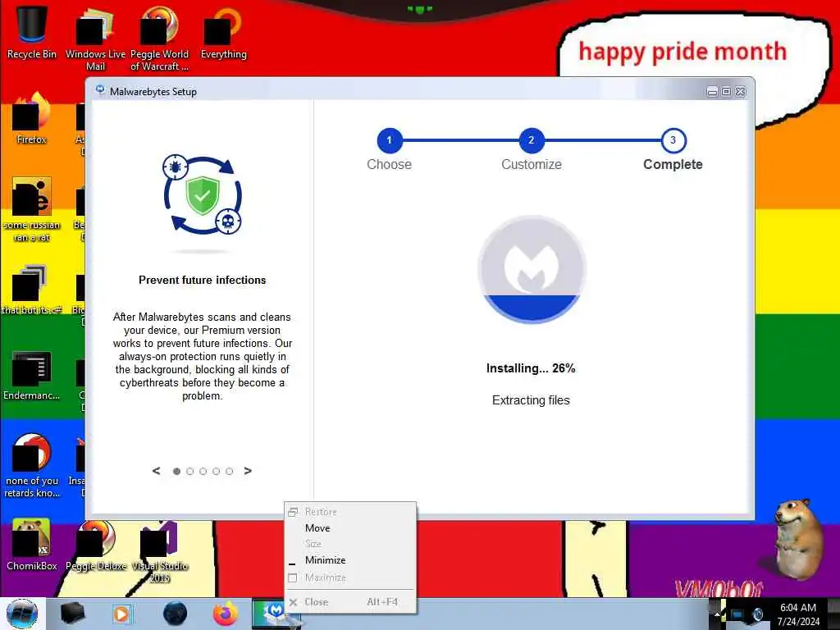Viewport: 840px width, 630px height.
Task: Click the Windows Start orb
Action: pyautogui.click(x=22, y=614)
